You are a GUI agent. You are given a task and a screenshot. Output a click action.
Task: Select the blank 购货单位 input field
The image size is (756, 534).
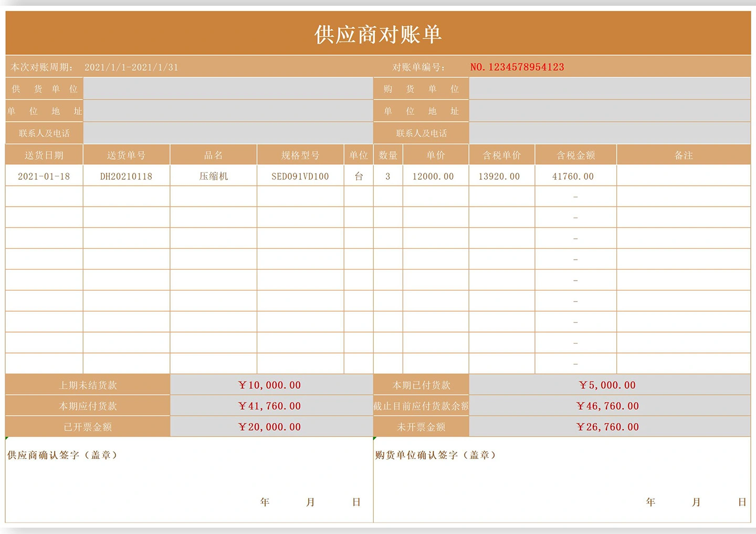[609, 89]
